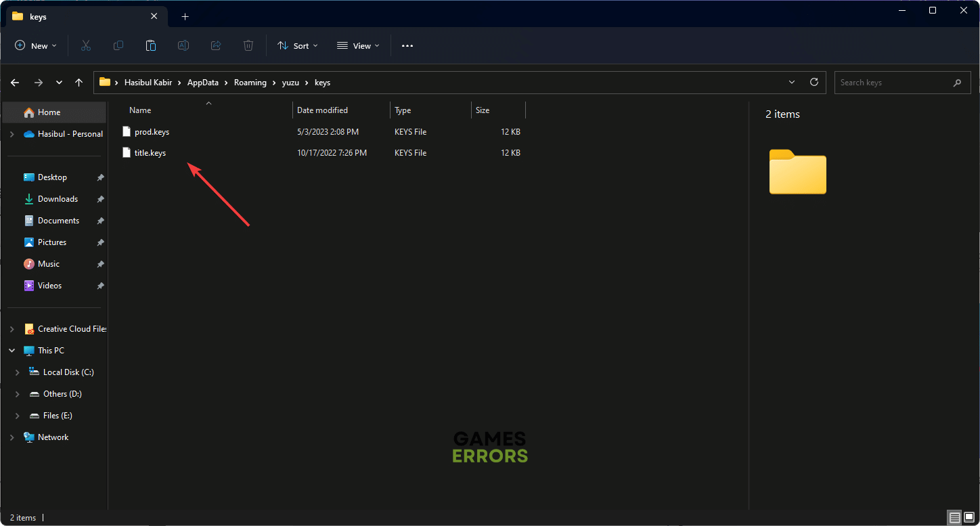Click inside the Search keys box
The height and width of the screenshot is (526, 980).
coord(893,83)
